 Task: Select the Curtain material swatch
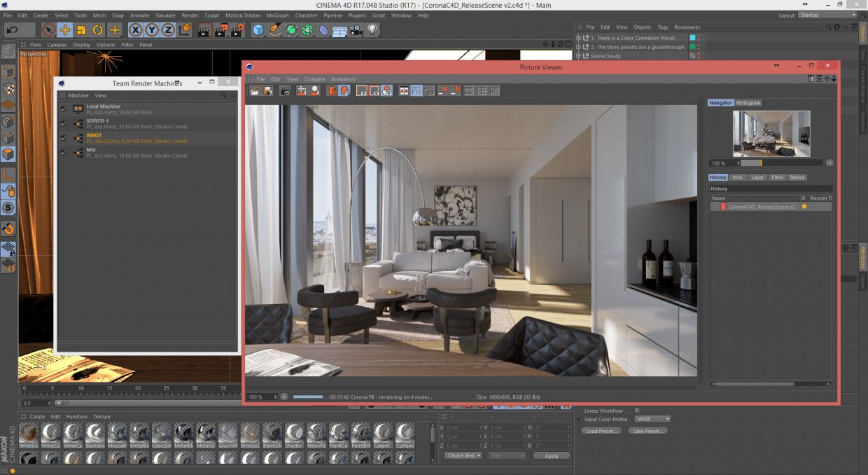coord(405,434)
